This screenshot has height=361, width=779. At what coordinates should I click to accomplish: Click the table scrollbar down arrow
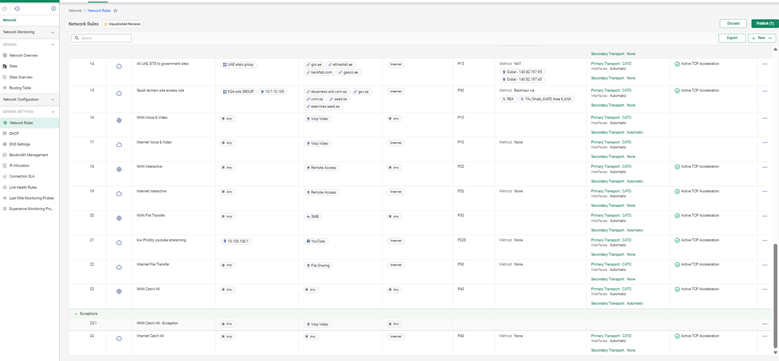[776, 352]
